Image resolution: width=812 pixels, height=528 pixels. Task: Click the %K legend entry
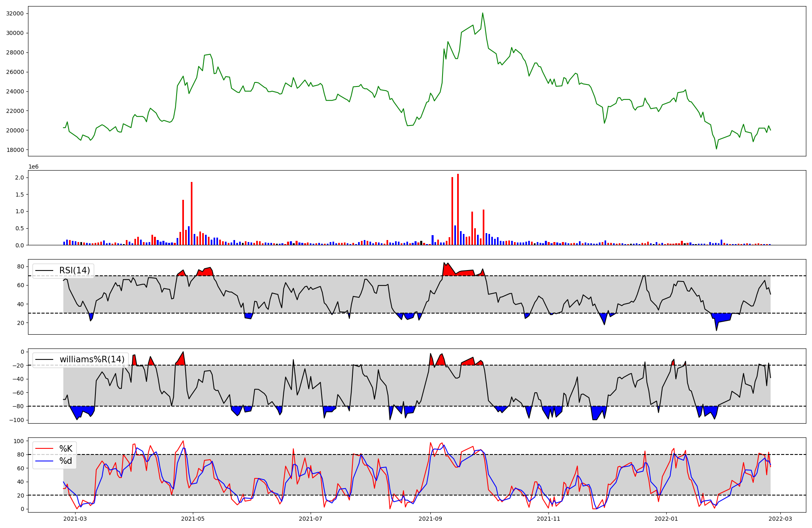[x=66, y=449]
